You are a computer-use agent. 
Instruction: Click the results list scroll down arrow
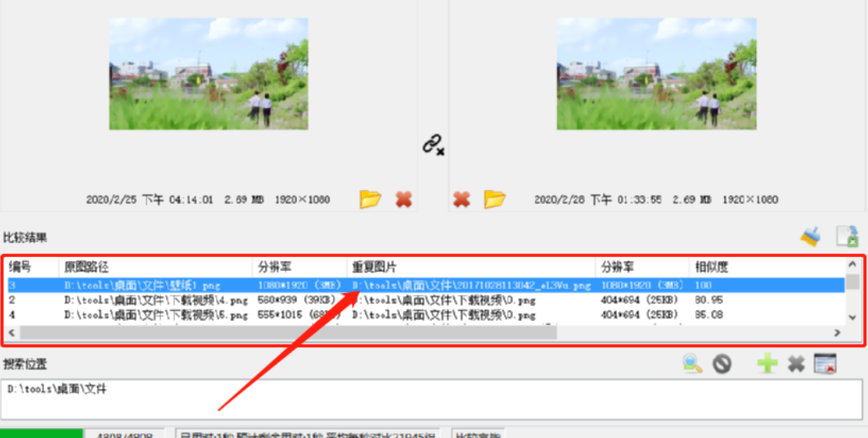(x=852, y=318)
